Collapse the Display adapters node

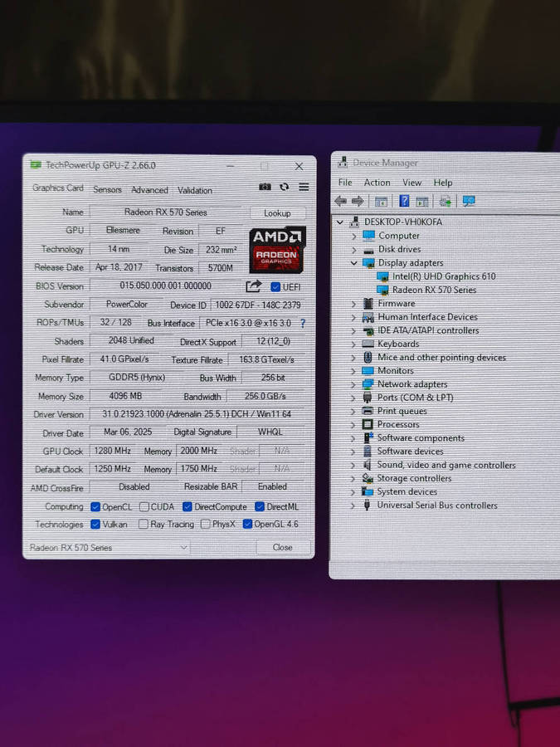354,263
